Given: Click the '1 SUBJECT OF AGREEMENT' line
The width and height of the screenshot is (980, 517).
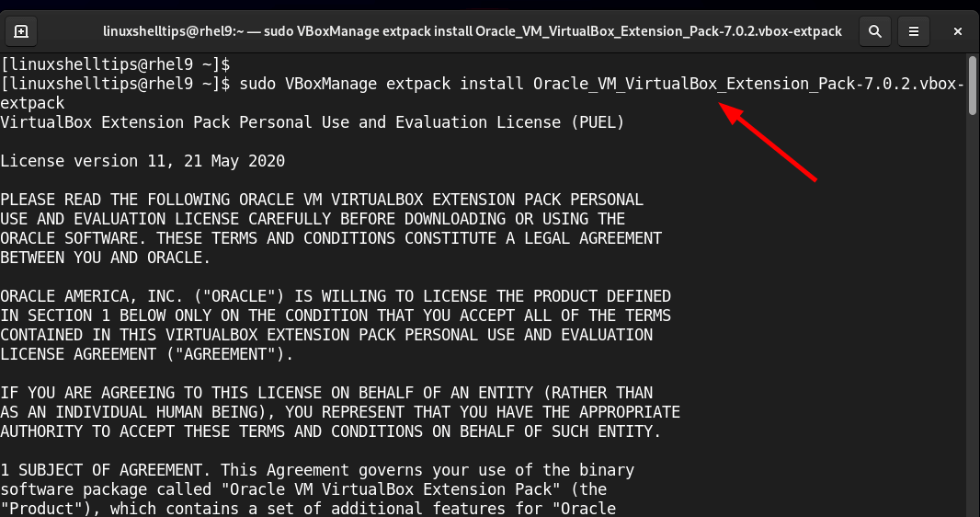Looking at the screenshot, I should click(x=317, y=470).
